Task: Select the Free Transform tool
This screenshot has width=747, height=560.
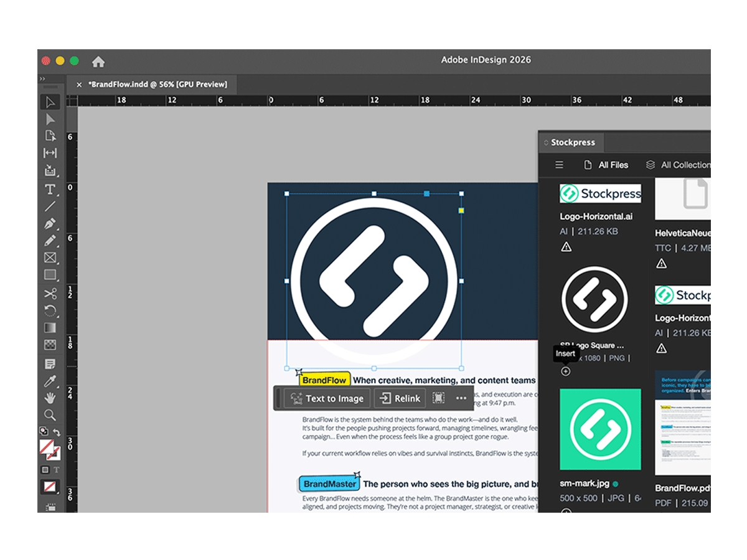Action: pos(50,310)
